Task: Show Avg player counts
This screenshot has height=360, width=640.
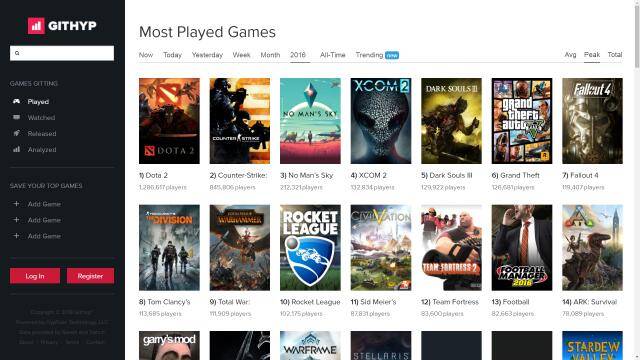Action: click(570, 55)
